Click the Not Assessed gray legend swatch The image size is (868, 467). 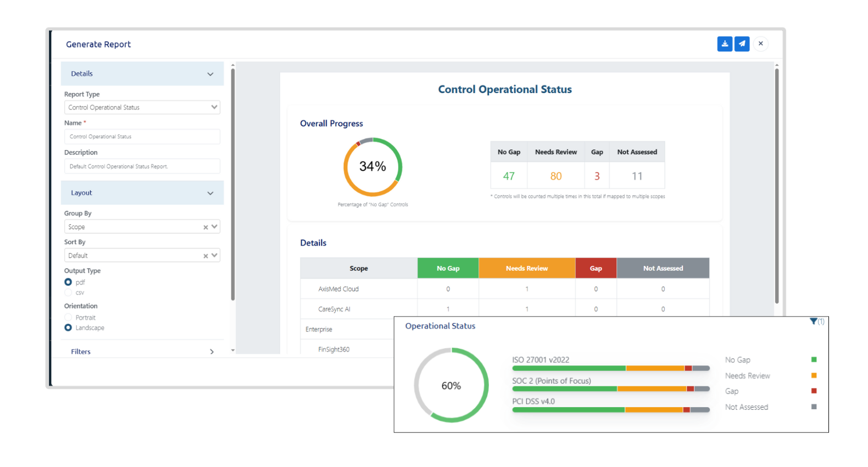(814, 407)
